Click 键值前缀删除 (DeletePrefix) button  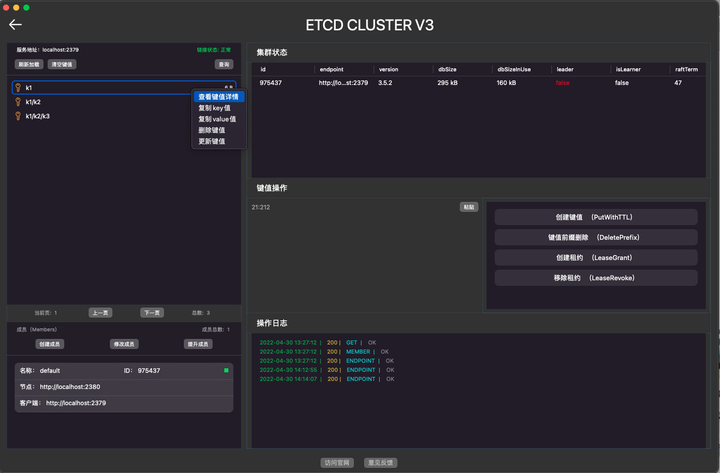pos(596,237)
